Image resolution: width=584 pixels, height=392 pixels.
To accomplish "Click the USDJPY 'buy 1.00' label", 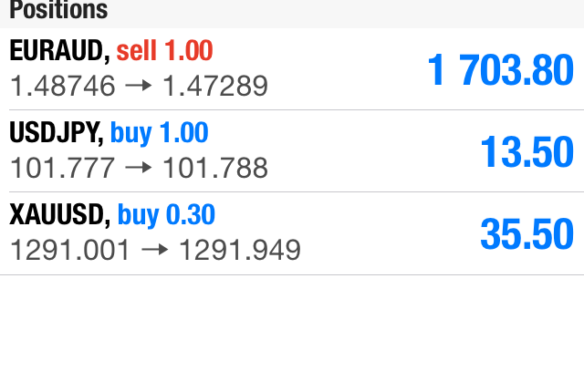I will 160,133.
